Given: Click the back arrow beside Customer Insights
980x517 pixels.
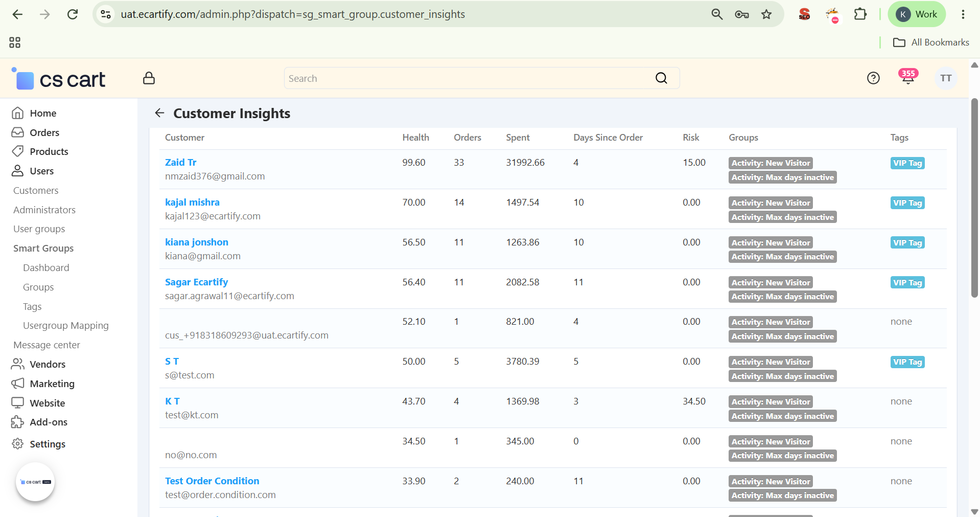Looking at the screenshot, I should tap(159, 113).
